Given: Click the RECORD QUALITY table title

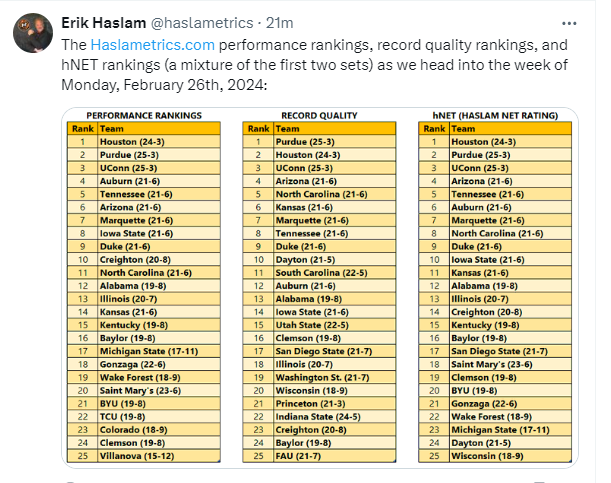Looking at the screenshot, I should pyautogui.click(x=319, y=116).
